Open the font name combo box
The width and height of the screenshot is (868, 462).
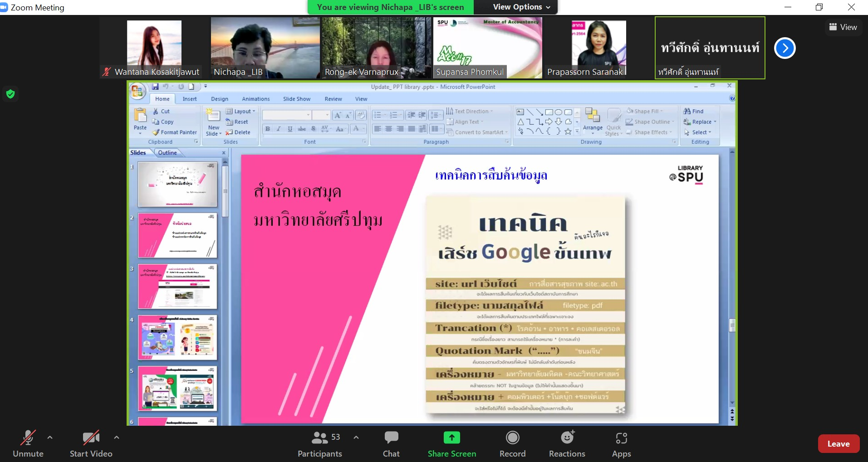287,115
